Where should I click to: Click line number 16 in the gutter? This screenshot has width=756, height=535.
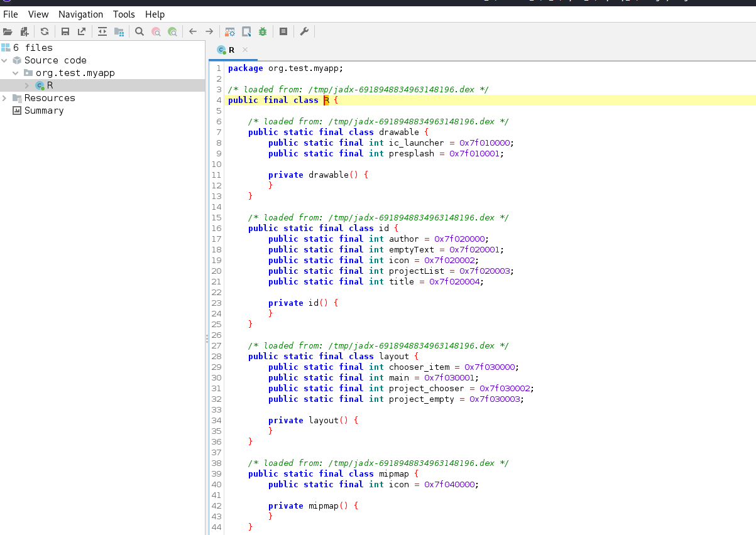[x=217, y=228]
